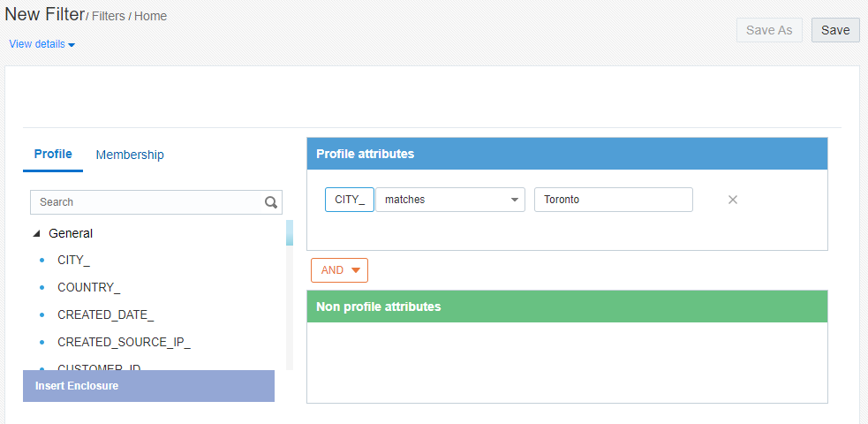Image resolution: width=868 pixels, height=424 pixels.
Task: Click the Home breadcrumb link
Action: click(x=150, y=16)
